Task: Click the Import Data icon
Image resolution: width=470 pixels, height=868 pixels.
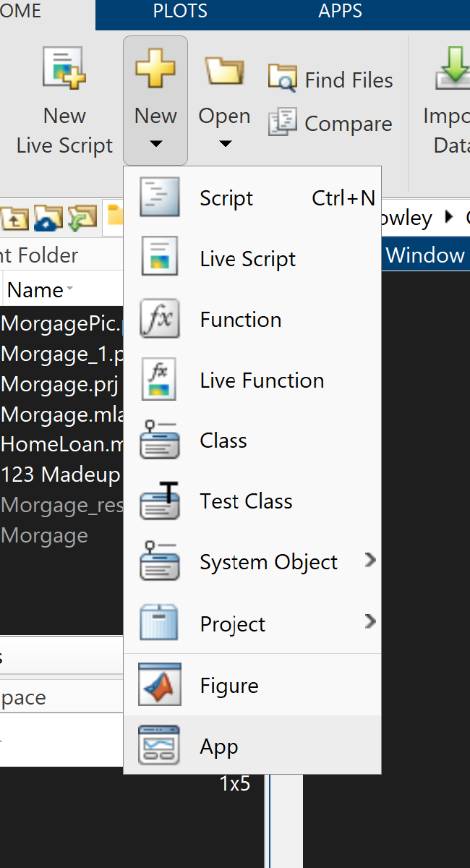Action: point(453,69)
